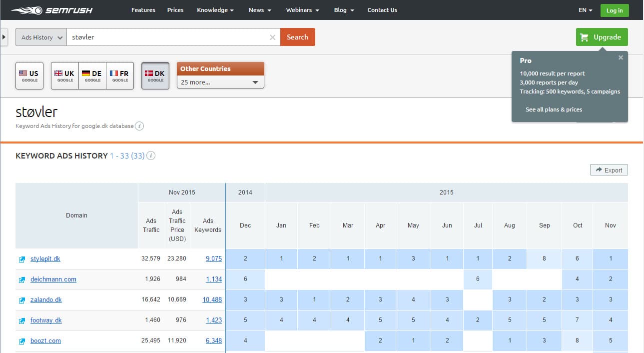Select the DE Google database
This screenshot has height=353, width=644.
coord(92,75)
